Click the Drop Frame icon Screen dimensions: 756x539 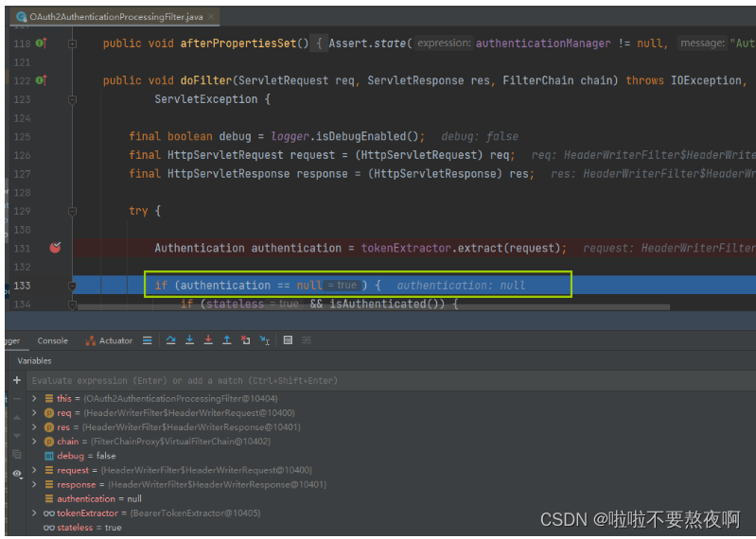click(x=246, y=340)
